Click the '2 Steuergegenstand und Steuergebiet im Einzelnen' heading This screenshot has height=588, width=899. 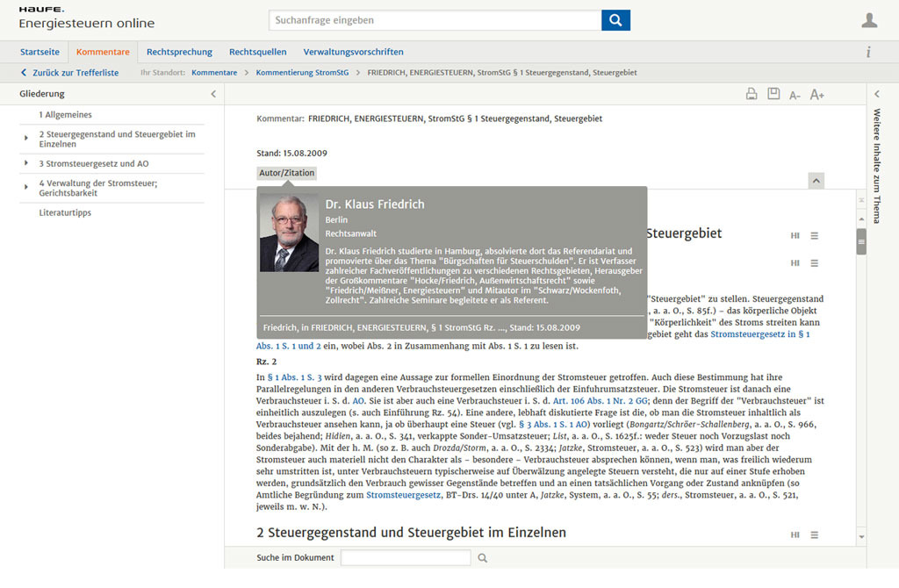click(411, 533)
